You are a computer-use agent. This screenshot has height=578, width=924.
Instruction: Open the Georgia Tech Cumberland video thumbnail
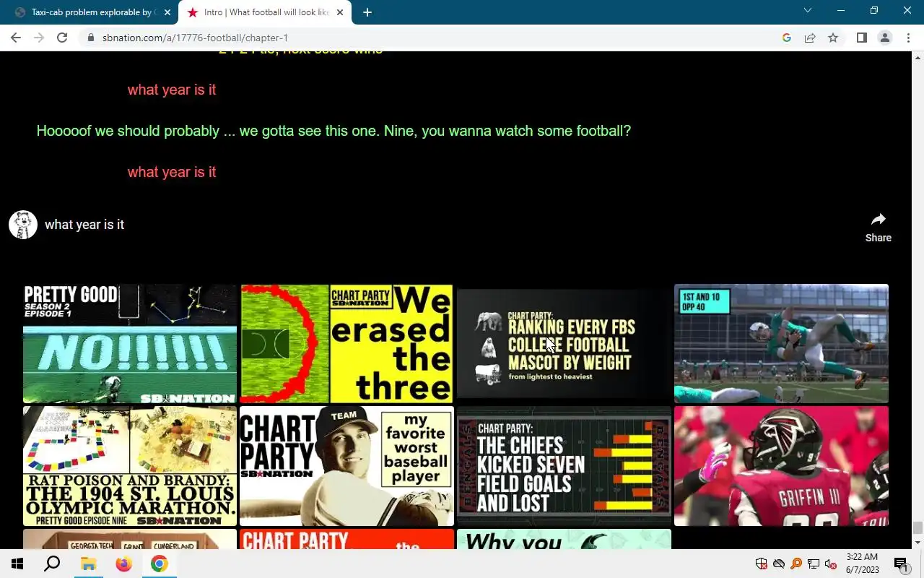point(130,539)
